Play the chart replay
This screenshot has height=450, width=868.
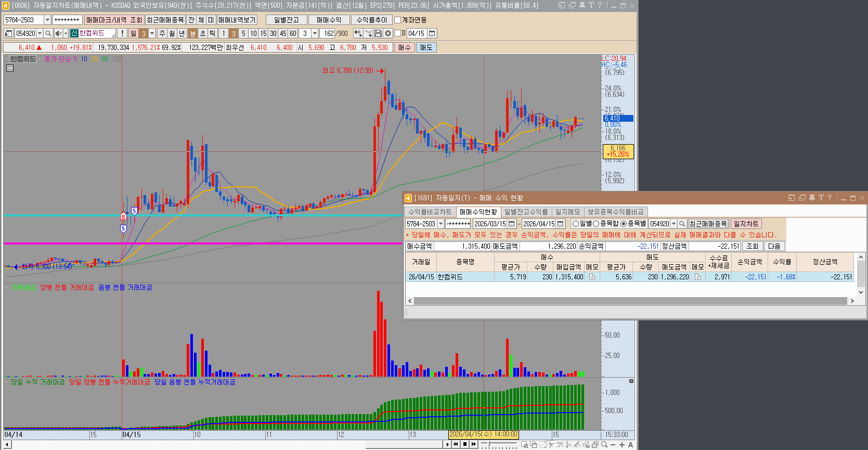point(447,444)
